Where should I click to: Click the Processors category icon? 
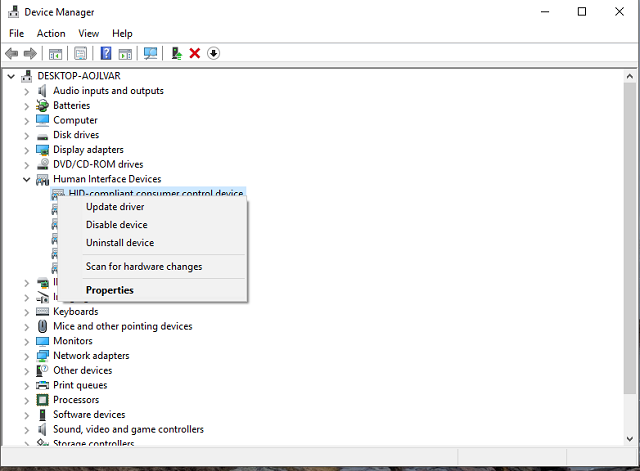[42, 400]
